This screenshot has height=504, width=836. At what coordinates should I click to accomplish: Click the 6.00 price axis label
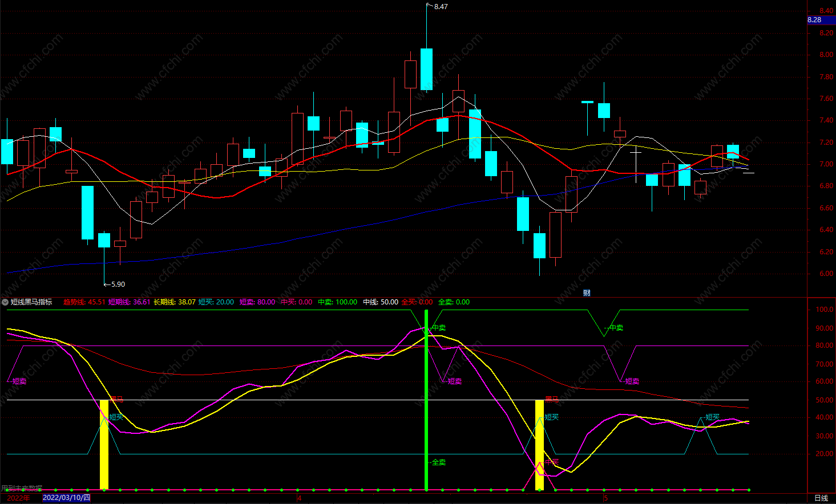click(x=826, y=274)
